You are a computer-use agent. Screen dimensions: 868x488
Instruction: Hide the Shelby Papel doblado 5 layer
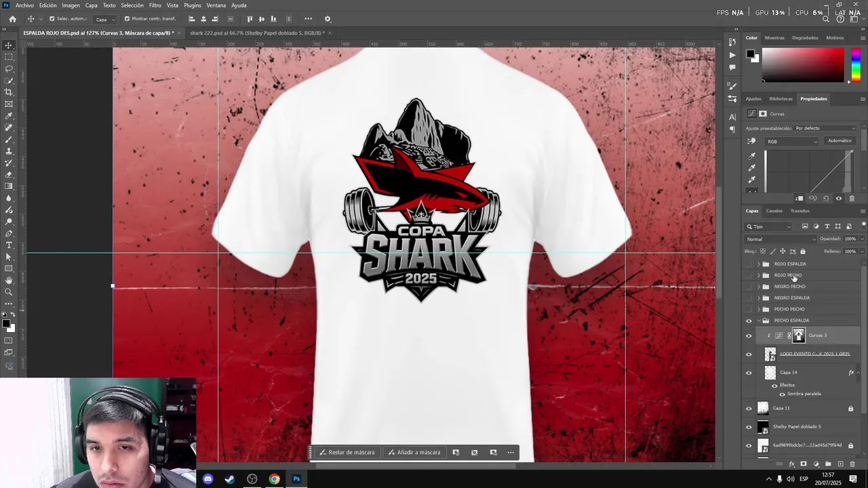click(x=749, y=427)
